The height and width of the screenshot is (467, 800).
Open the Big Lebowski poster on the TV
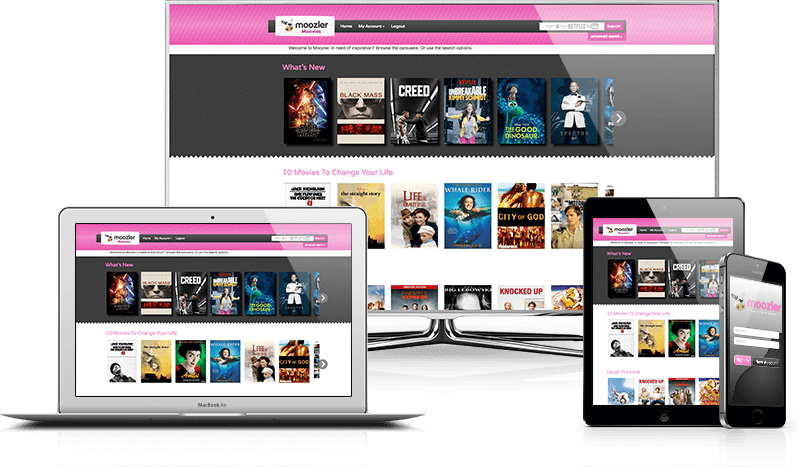[x=468, y=298]
